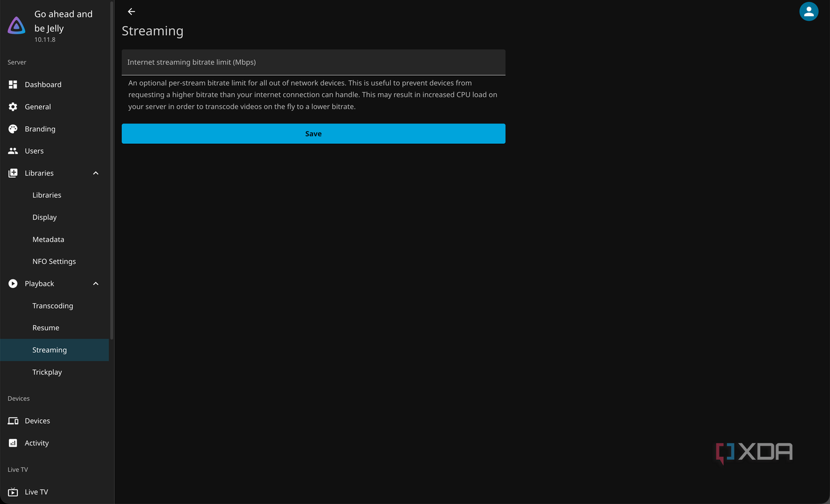The height and width of the screenshot is (504, 830).
Task: Click the Streaming page heading
Action: click(x=152, y=31)
